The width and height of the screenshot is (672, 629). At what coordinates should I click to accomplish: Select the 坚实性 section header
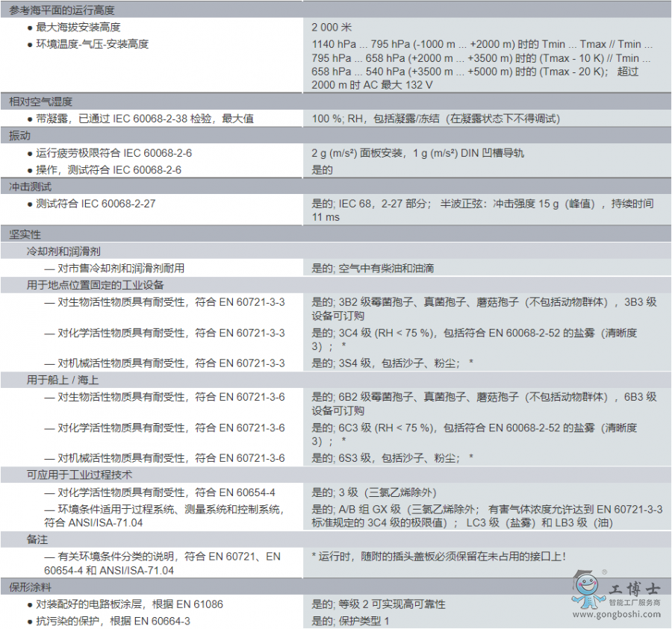25,234
